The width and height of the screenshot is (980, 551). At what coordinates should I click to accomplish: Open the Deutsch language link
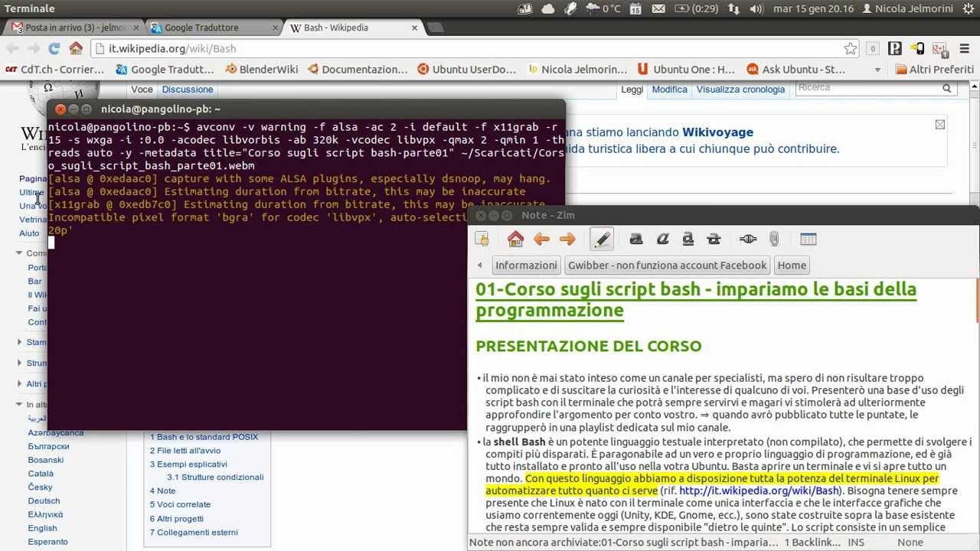(x=44, y=501)
